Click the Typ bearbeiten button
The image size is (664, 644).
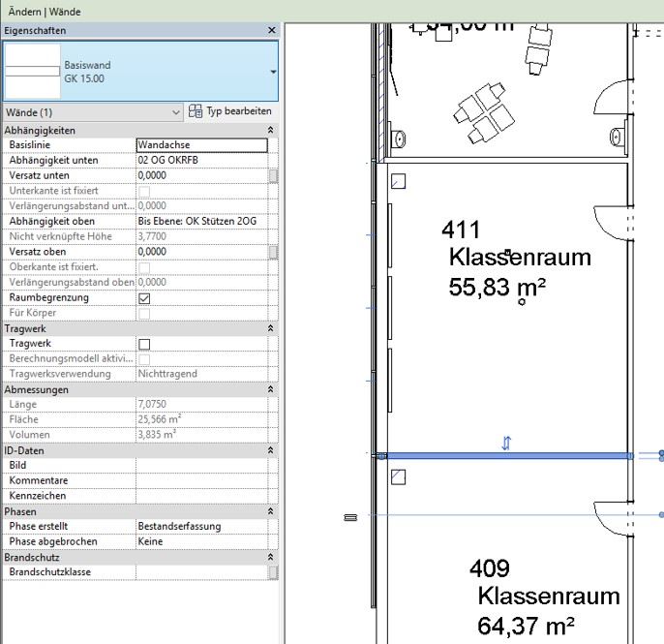230,112
